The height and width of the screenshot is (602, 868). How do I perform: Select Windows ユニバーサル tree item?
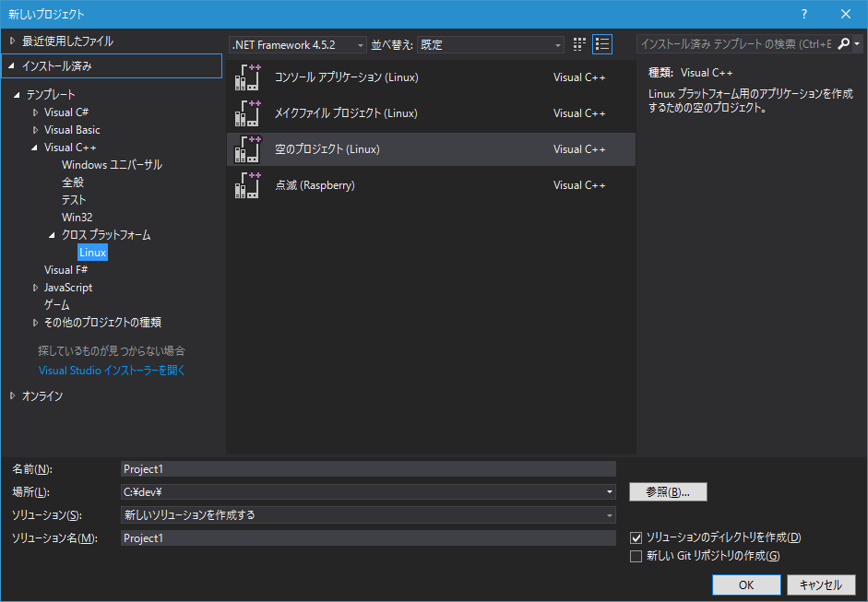point(112,165)
